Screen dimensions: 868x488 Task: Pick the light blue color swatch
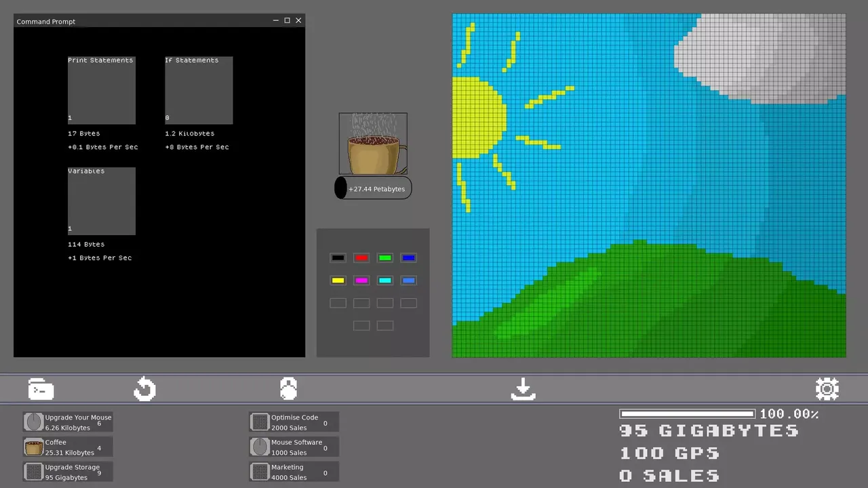click(408, 281)
